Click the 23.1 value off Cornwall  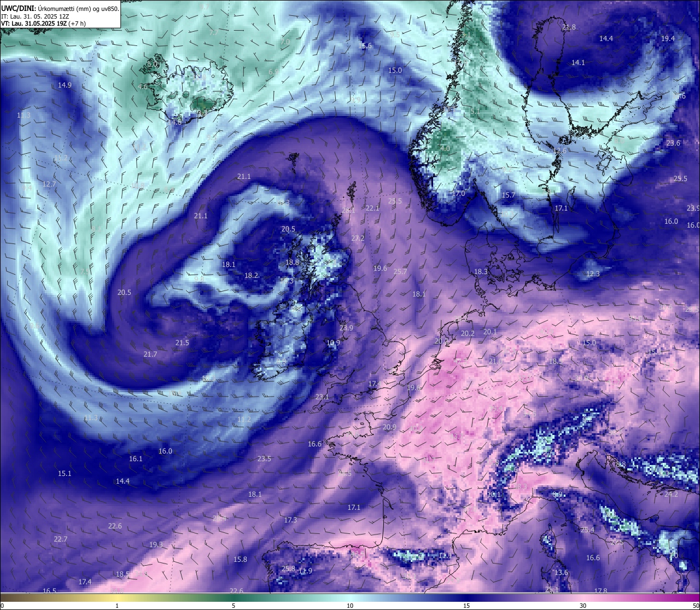322,397
